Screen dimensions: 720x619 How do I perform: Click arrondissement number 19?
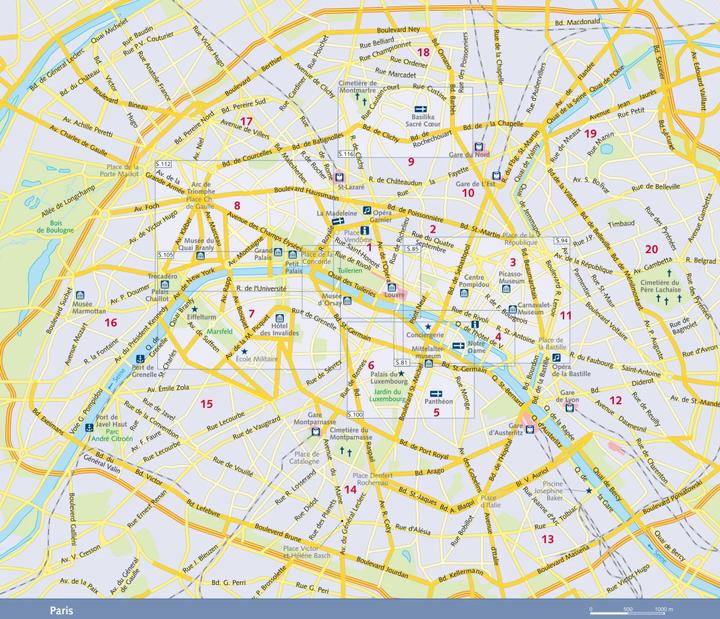click(x=590, y=134)
